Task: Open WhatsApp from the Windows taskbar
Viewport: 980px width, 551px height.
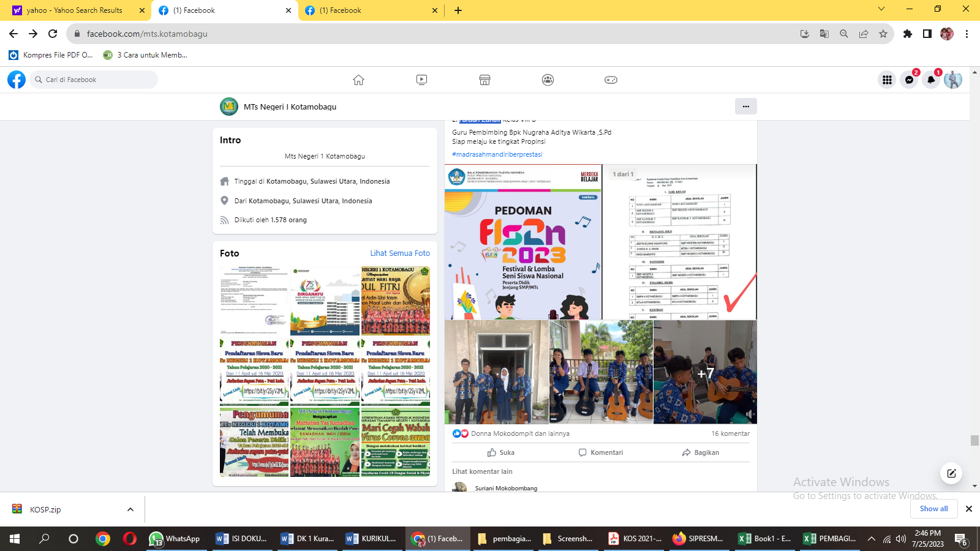Action: (x=175, y=539)
